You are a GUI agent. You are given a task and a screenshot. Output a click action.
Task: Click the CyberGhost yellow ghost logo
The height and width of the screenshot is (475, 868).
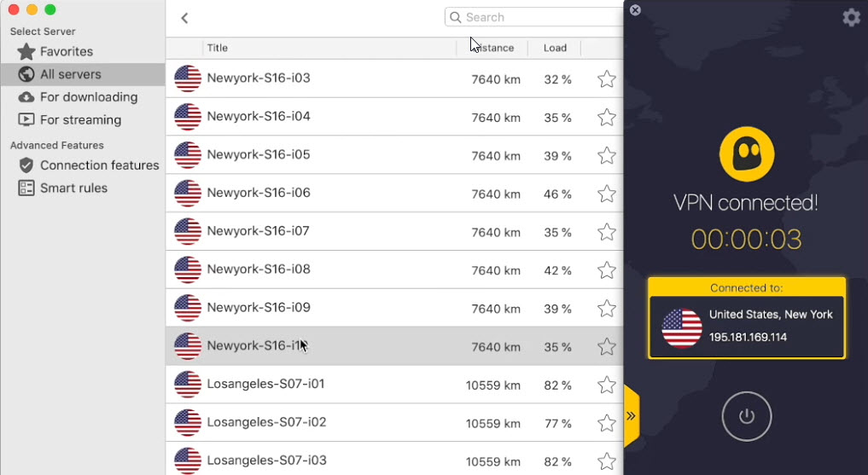click(746, 154)
